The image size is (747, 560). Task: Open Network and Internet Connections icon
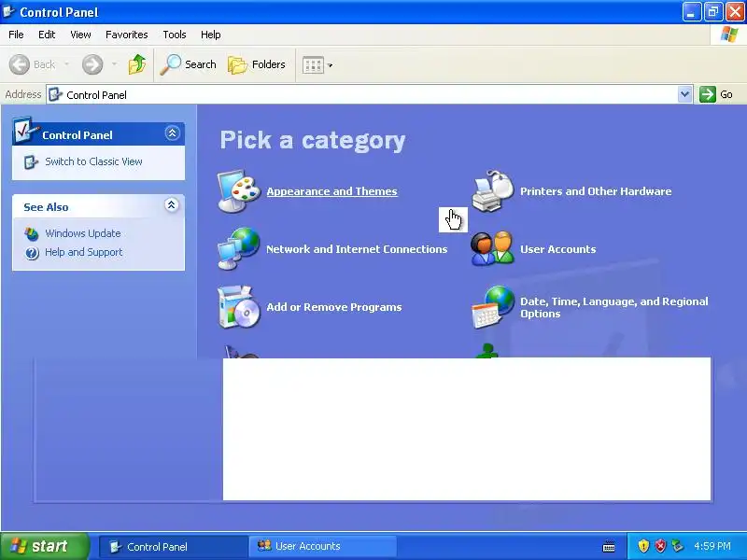[x=239, y=248]
